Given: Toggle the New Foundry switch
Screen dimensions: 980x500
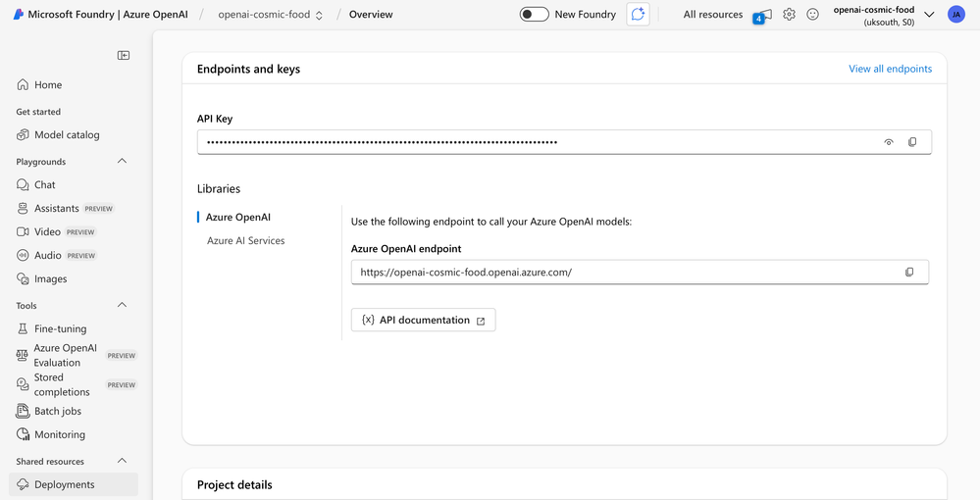Looking at the screenshot, I should pos(534,15).
